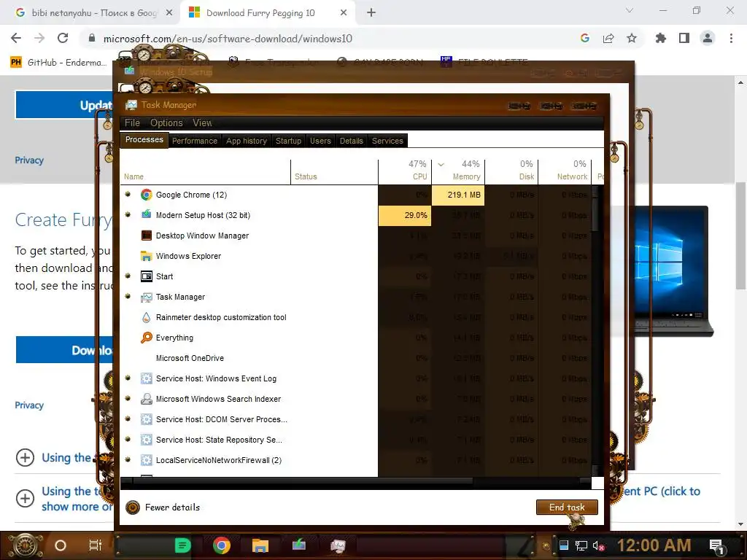Viewport: 747px width, 560px height.
Task: Click the Desktop Window Manager icon
Action: pos(146,236)
